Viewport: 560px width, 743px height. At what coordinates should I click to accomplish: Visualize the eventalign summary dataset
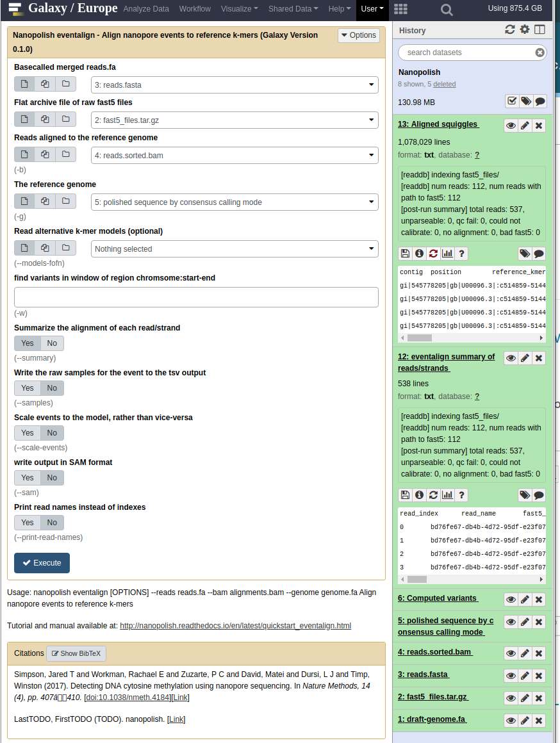[x=447, y=495]
